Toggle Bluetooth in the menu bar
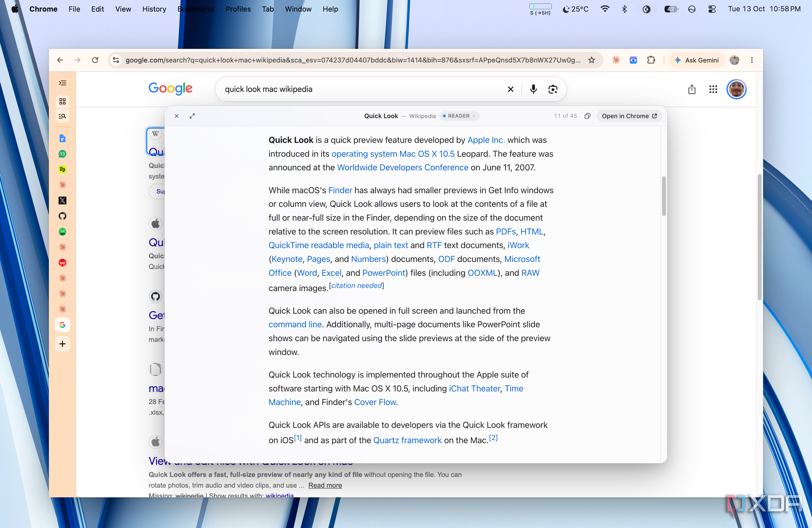812x528 pixels. coord(624,9)
